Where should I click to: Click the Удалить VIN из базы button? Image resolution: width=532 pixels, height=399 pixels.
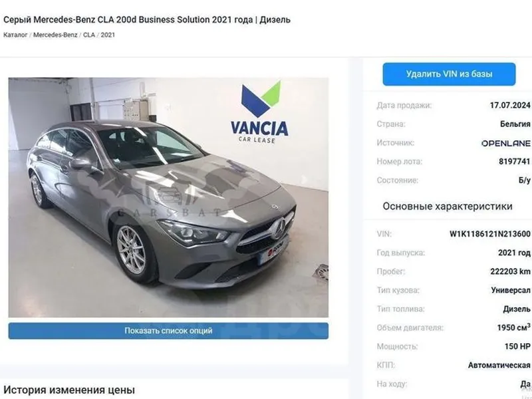pyautogui.click(x=450, y=74)
